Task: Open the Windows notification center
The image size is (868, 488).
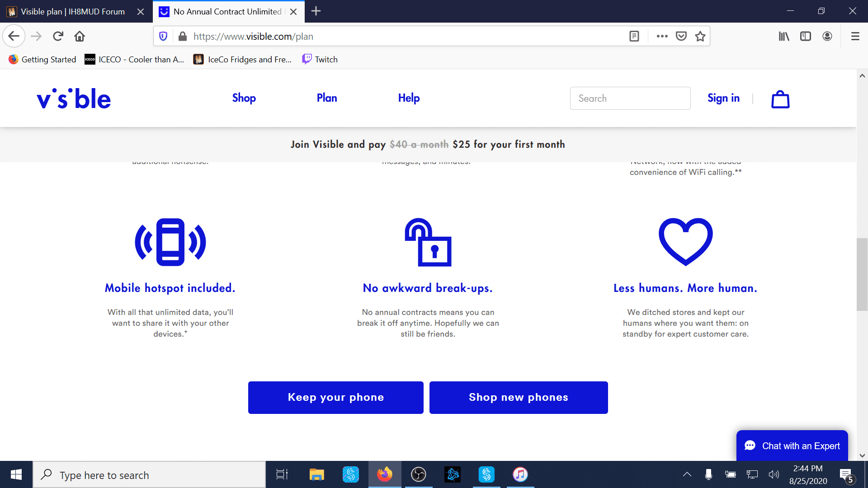Action: 846,475
